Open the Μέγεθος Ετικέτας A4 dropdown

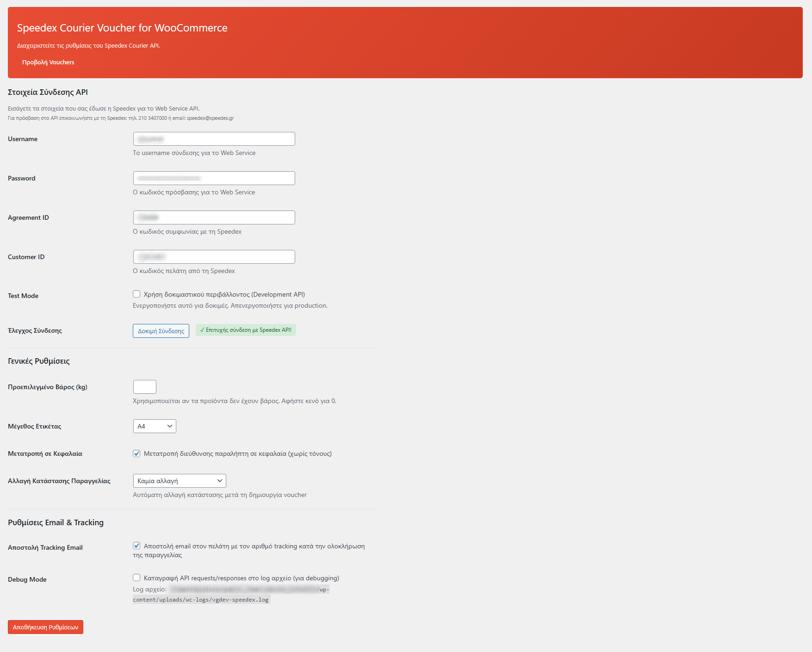coord(155,426)
